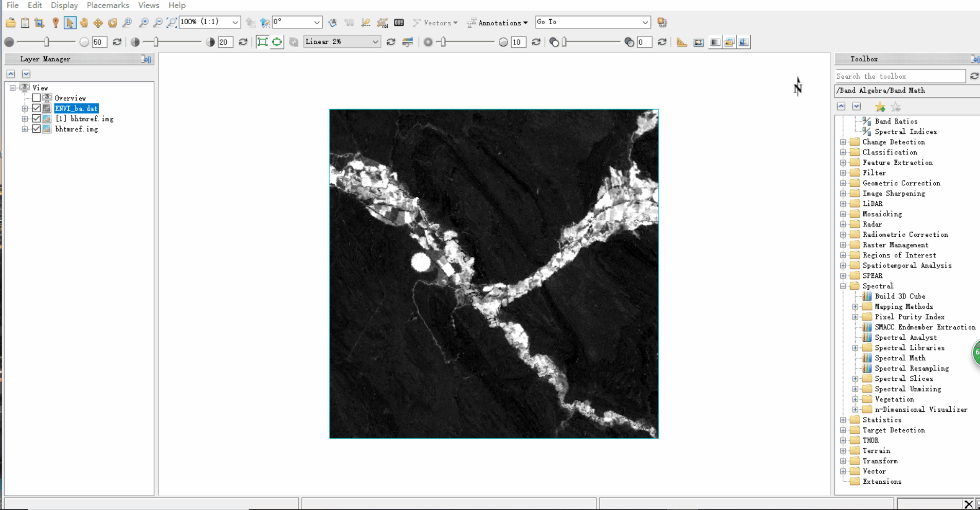Reset the sharpen value
Screen dimensions: 980x510
536,42
